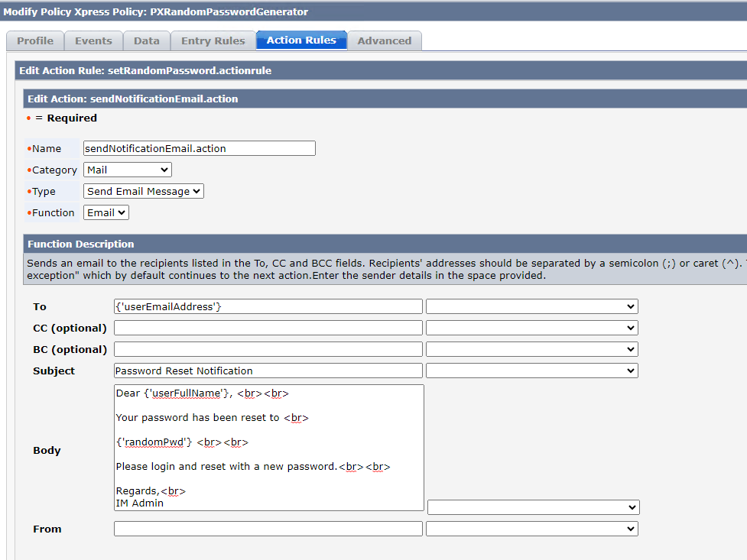747x560 pixels.
Task: Click the '= Required' legend text
Action: pyautogui.click(x=67, y=118)
